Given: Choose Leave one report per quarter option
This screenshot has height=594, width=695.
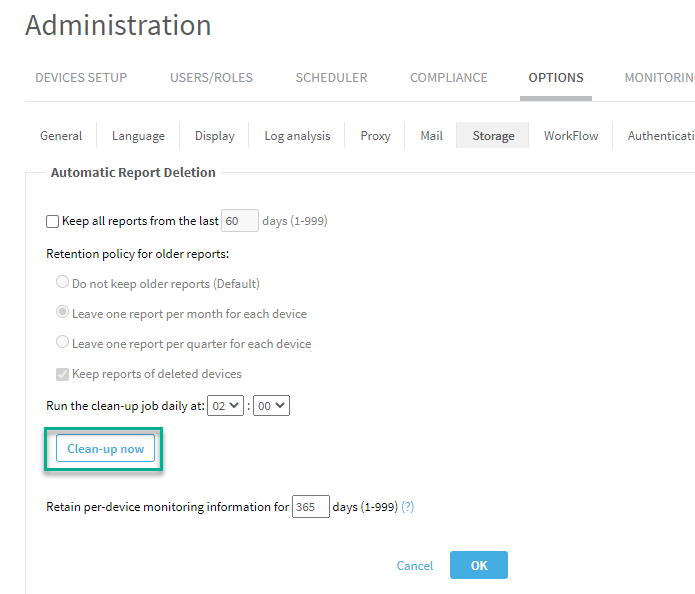Looking at the screenshot, I should click(x=63, y=343).
